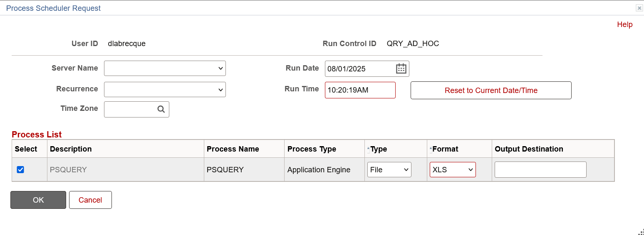Open the Type dropdown showing File
The height and width of the screenshot is (235, 644).
coord(389,170)
